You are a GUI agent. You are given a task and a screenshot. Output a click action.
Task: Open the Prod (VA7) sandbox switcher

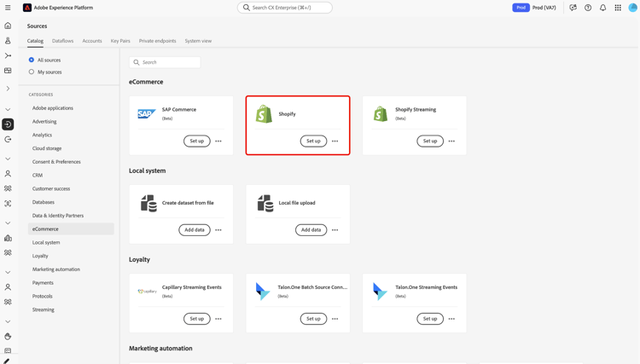(x=534, y=8)
